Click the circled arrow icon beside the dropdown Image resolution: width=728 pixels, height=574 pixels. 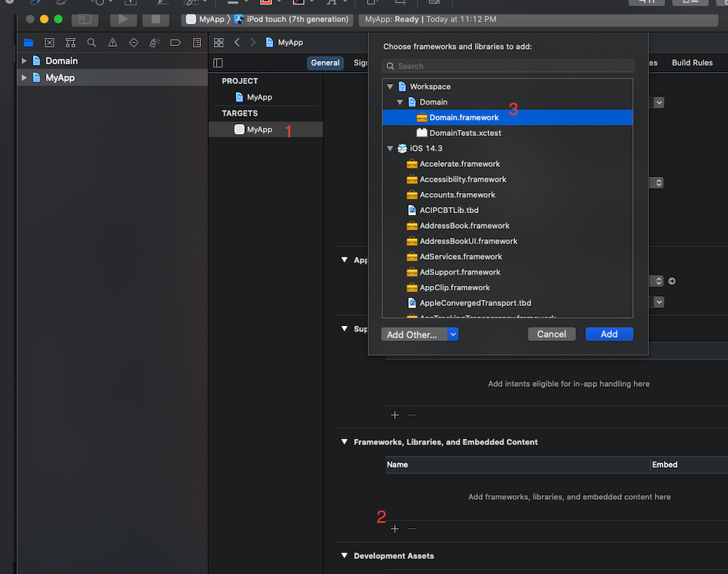click(672, 281)
